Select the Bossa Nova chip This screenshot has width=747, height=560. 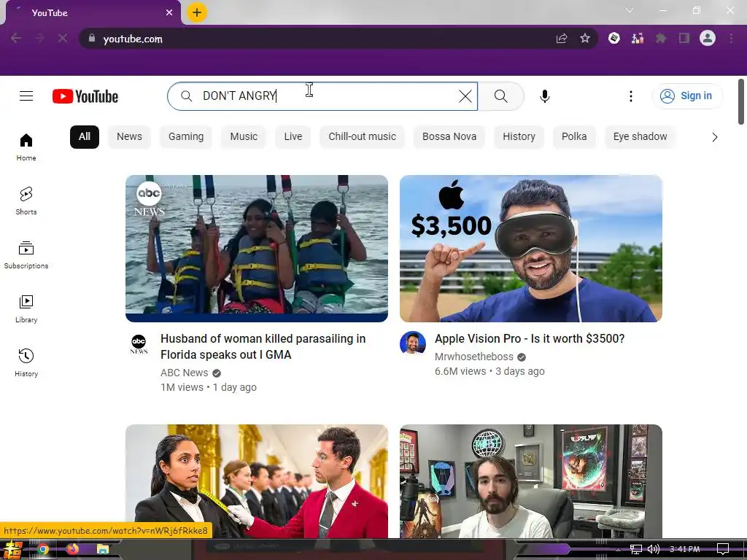click(x=449, y=136)
